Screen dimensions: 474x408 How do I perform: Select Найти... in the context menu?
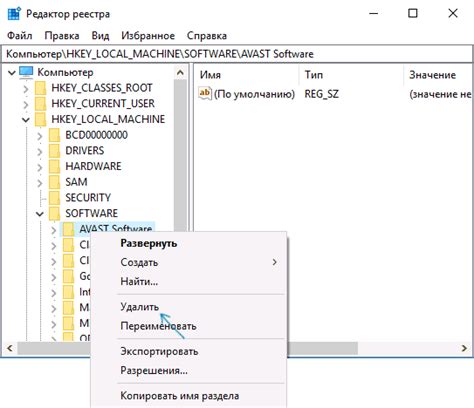(188, 282)
